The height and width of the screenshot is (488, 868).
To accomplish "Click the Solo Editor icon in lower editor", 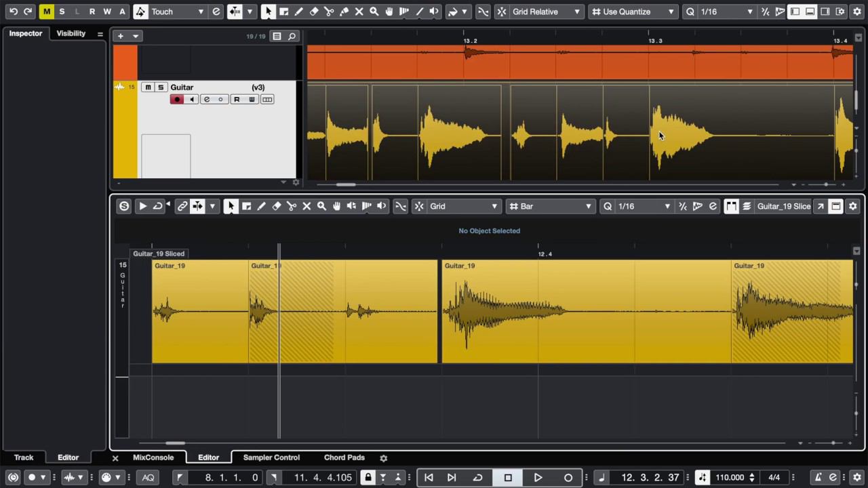I will point(124,206).
